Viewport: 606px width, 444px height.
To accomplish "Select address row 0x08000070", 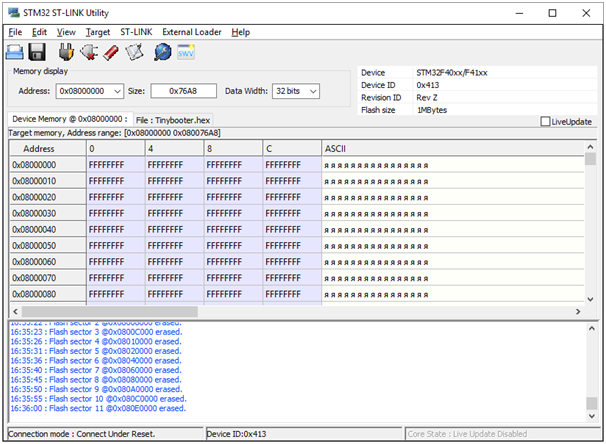I will 48,278.
